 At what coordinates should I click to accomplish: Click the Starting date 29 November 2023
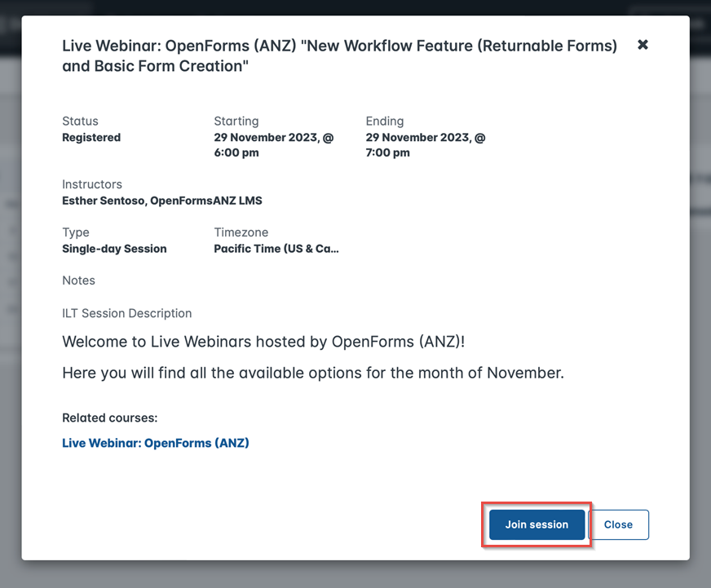[273, 137]
